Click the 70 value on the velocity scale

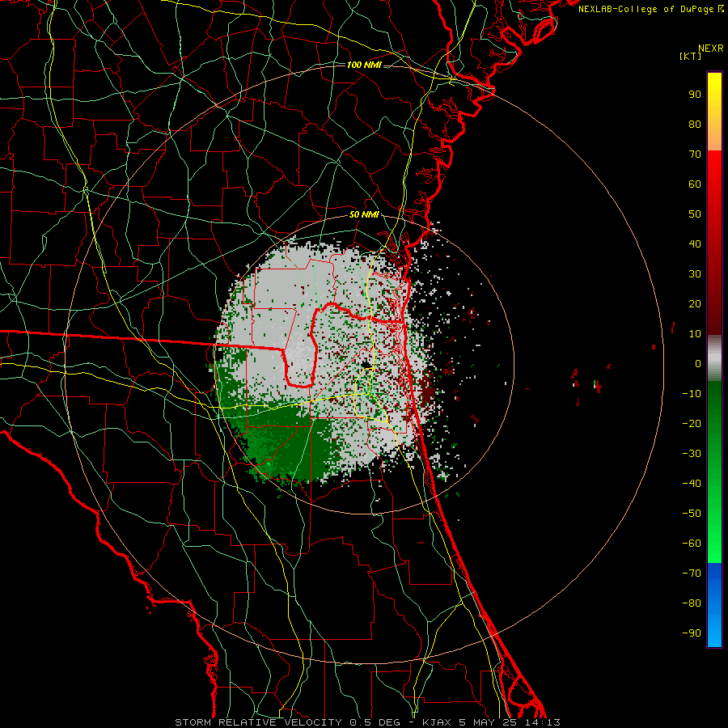coord(695,154)
